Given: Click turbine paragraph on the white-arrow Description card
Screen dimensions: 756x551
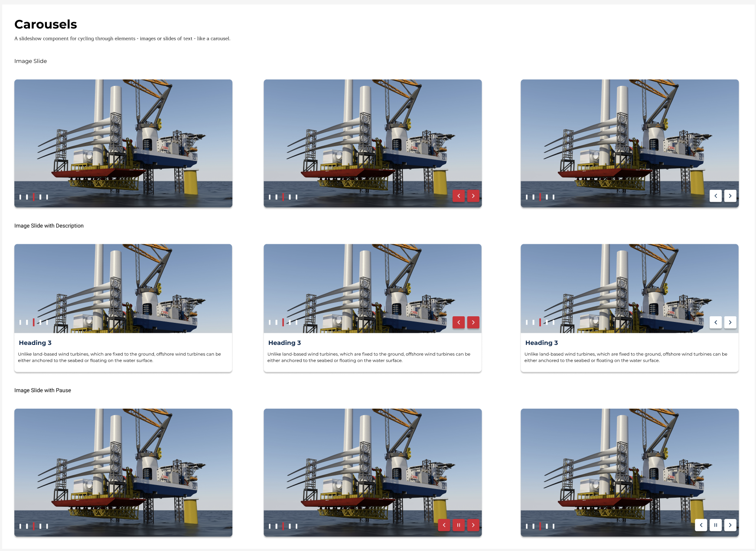Looking at the screenshot, I should point(626,357).
